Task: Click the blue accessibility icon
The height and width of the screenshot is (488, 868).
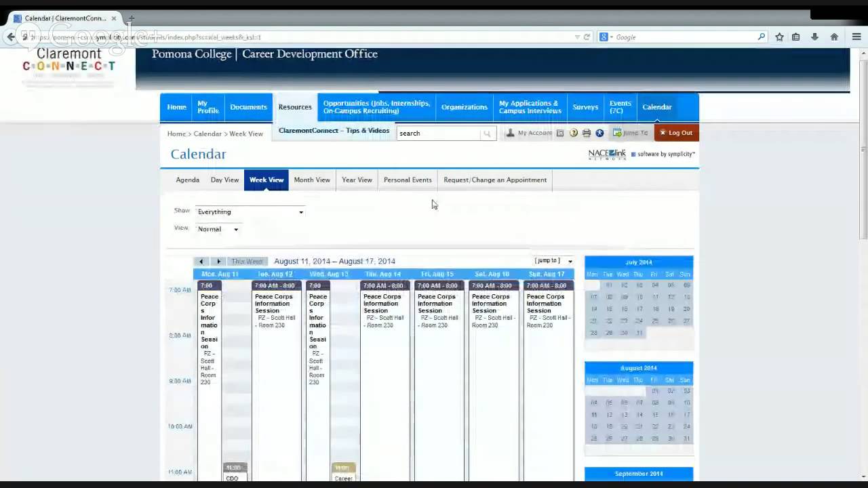Action: (599, 133)
